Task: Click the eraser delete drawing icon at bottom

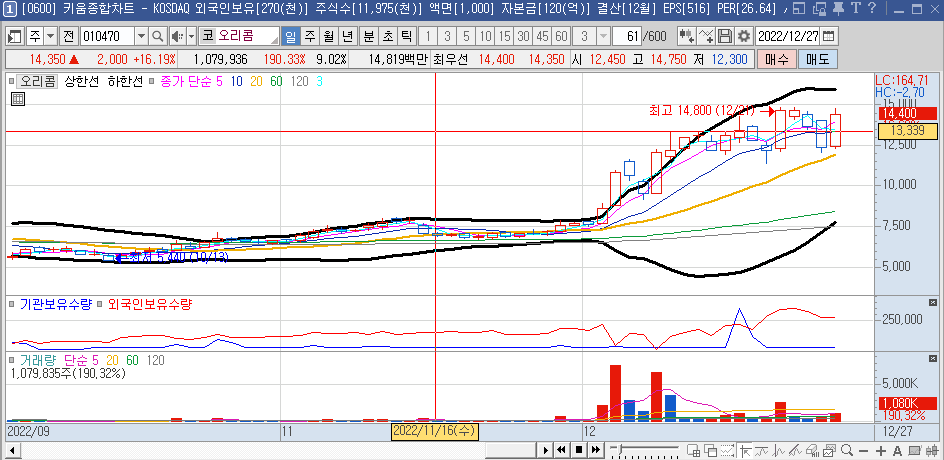Action: pos(812,451)
